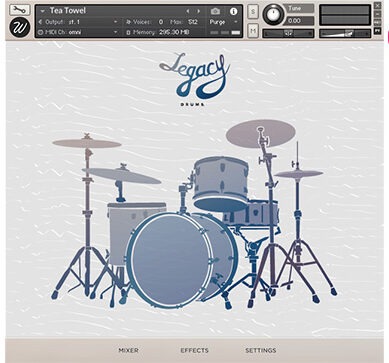Open instrument edit mode with the wrench icon

(x=20, y=10)
